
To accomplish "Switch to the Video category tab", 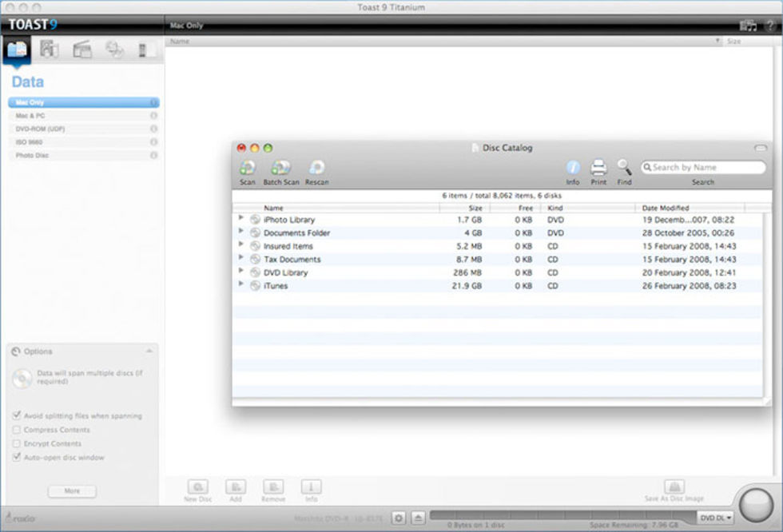I will coord(82,50).
